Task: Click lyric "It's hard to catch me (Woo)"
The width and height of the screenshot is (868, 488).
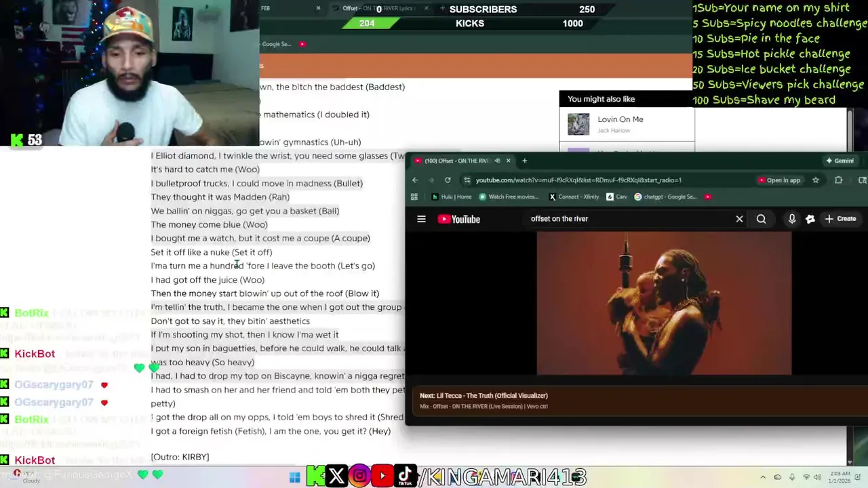Action: click(205, 169)
